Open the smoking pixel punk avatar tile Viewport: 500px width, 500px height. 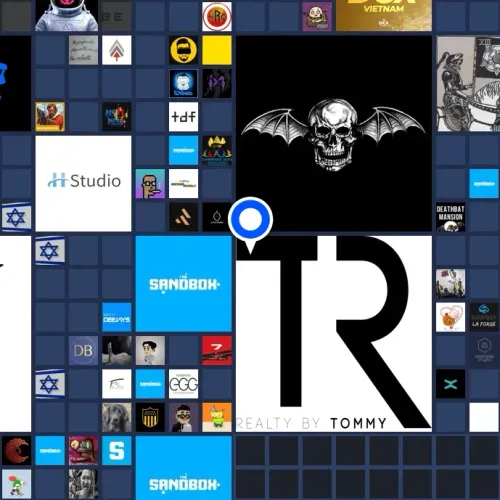[x=150, y=183]
